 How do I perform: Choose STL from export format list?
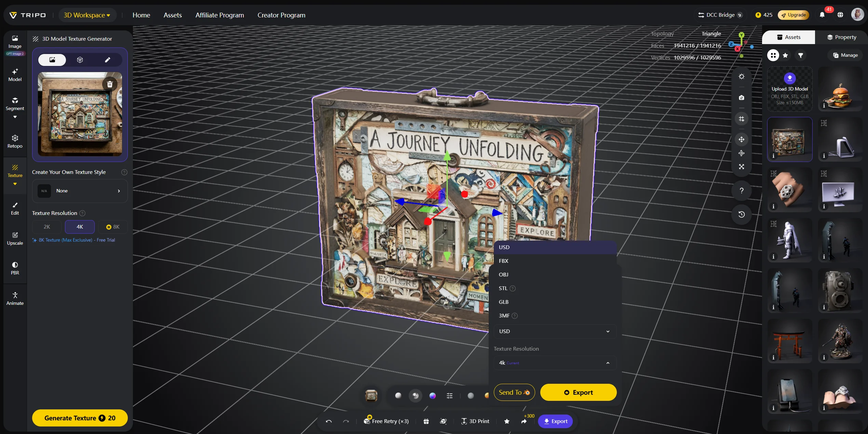[555, 288]
